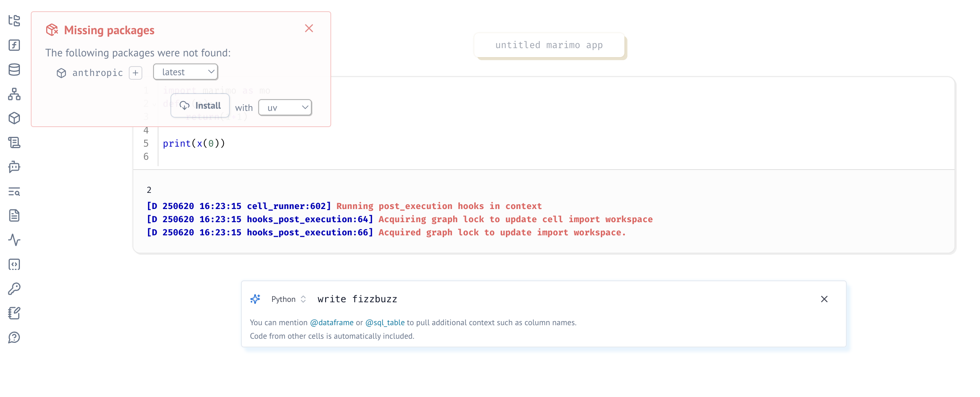This screenshot has width=980, height=397.
Task: Click log text 'Acquired graph lock to update import workspace.'
Action: tap(502, 232)
